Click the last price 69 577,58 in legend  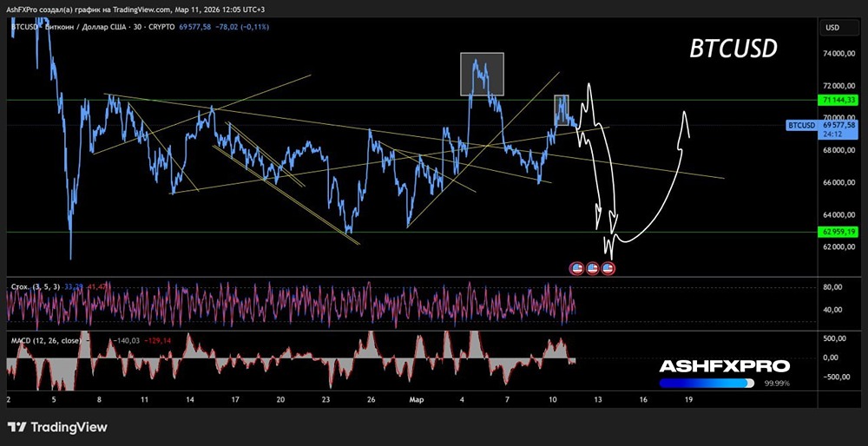point(194,27)
